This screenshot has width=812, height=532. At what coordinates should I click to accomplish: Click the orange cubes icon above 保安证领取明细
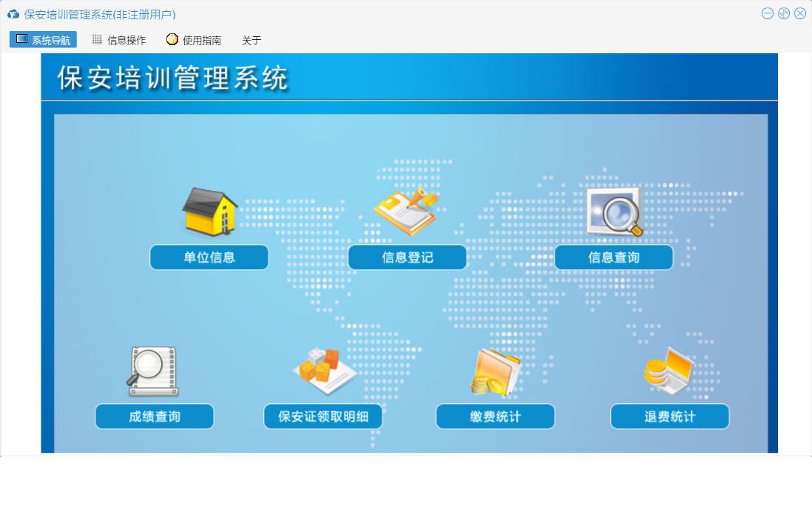[325, 371]
